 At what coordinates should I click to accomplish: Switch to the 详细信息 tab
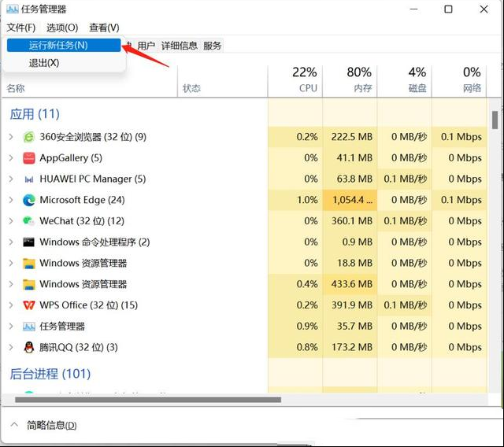click(x=180, y=46)
